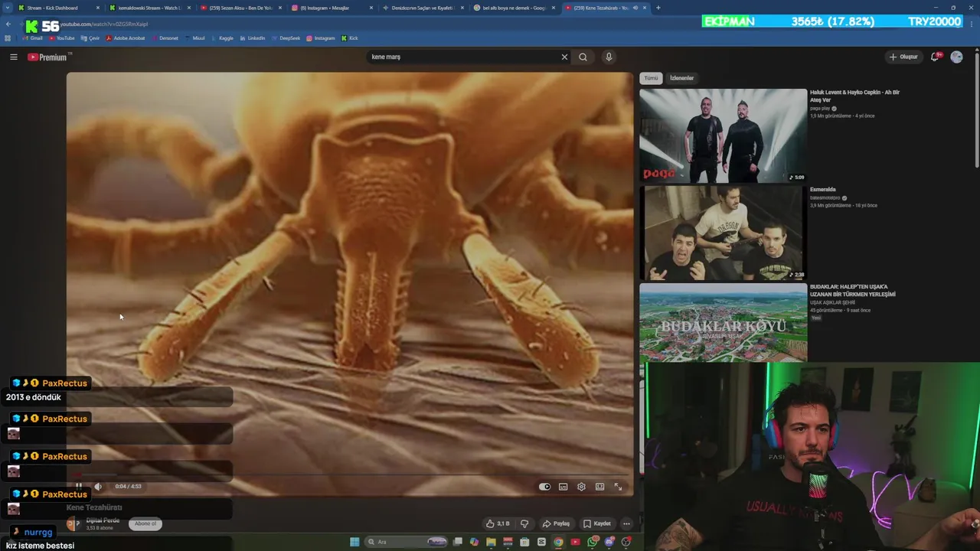The image size is (980, 551).
Task: Enter fullscreen in the video player
Action: (618, 487)
